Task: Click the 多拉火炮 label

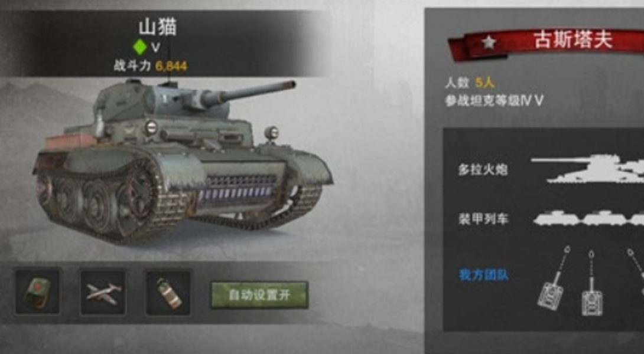Action: click(483, 169)
